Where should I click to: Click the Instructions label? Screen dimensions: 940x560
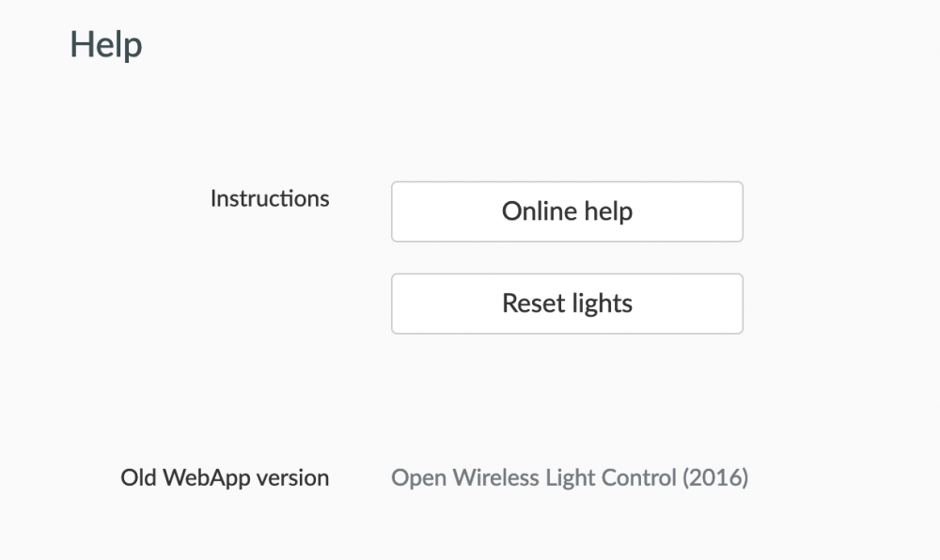pos(270,198)
